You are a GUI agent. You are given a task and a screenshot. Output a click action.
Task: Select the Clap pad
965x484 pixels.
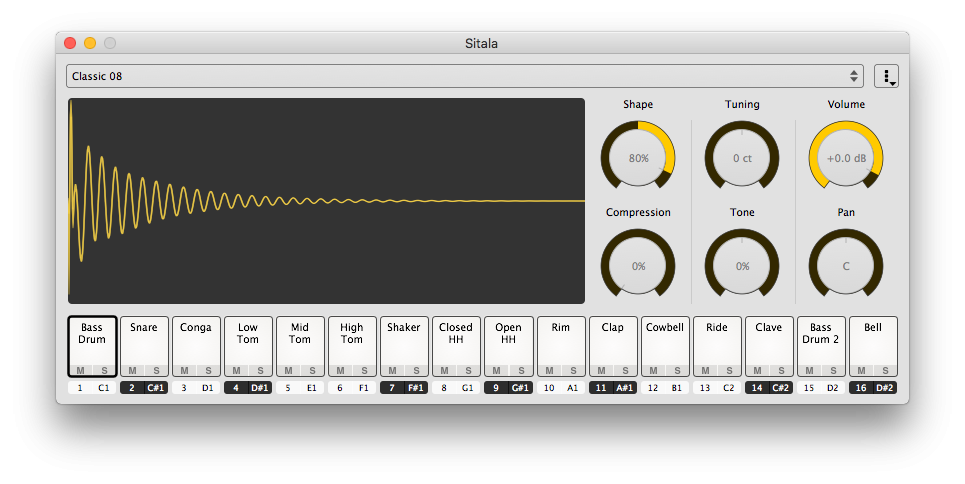pyautogui.click(x=612, y=346)
